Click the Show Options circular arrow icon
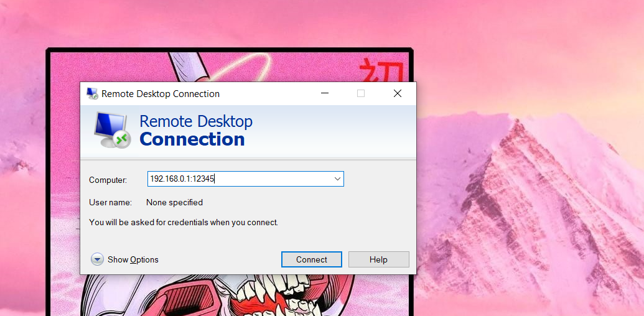Image resolution: width=644 pixels, height=316 pixels. pos(97,259)
